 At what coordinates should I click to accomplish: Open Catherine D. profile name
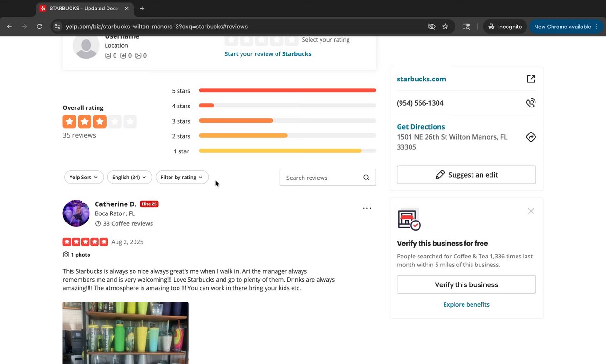tap(116, 204)
